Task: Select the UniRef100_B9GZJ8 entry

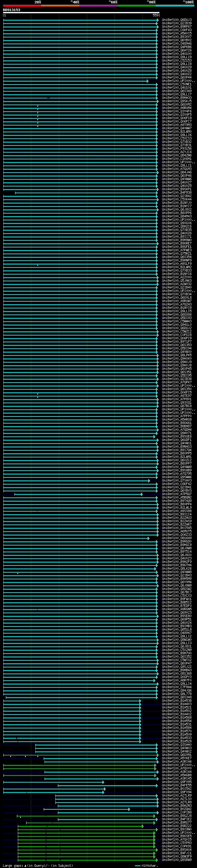Action: tap(177, 815)
